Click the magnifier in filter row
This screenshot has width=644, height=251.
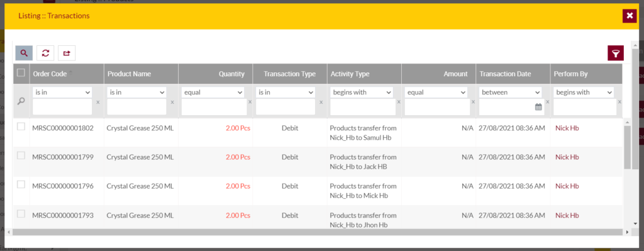21,101
